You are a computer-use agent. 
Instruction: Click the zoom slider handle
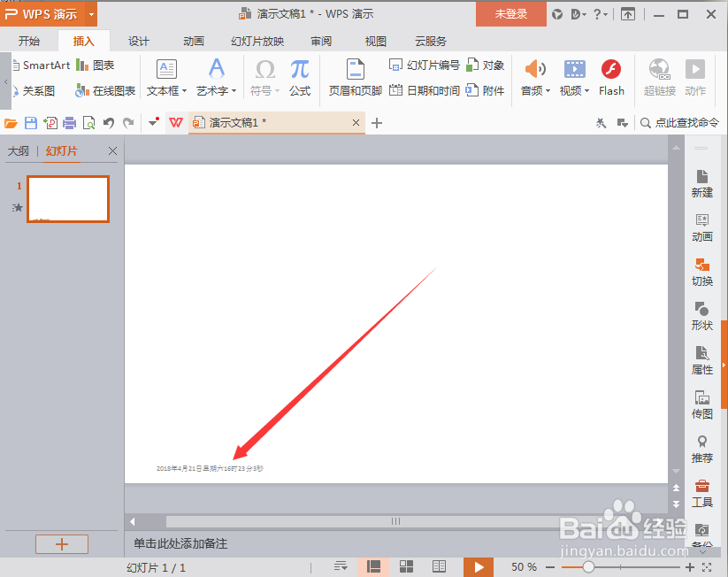click(x=588, y=566)
